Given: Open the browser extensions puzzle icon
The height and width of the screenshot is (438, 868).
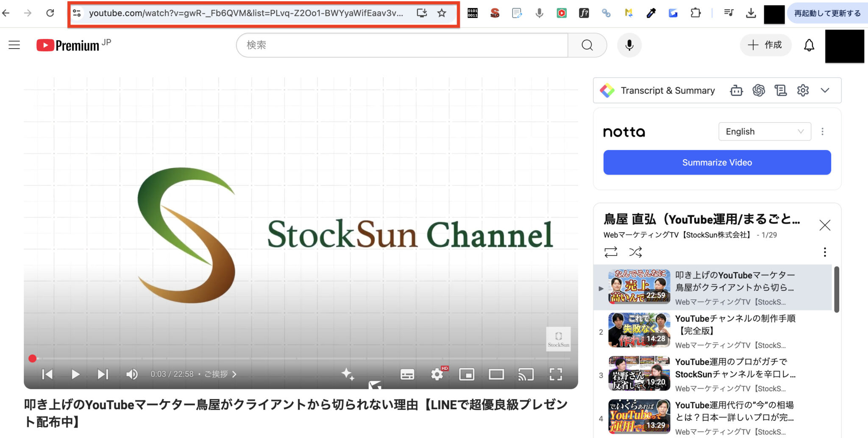Looking at the screenshot, I should [x=695, y=13].
